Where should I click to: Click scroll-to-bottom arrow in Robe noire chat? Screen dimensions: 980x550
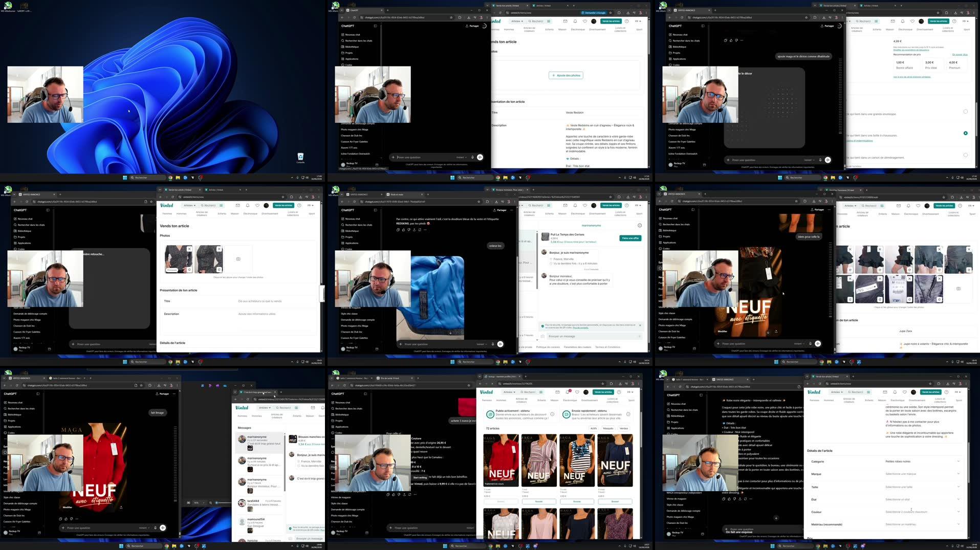776,518
